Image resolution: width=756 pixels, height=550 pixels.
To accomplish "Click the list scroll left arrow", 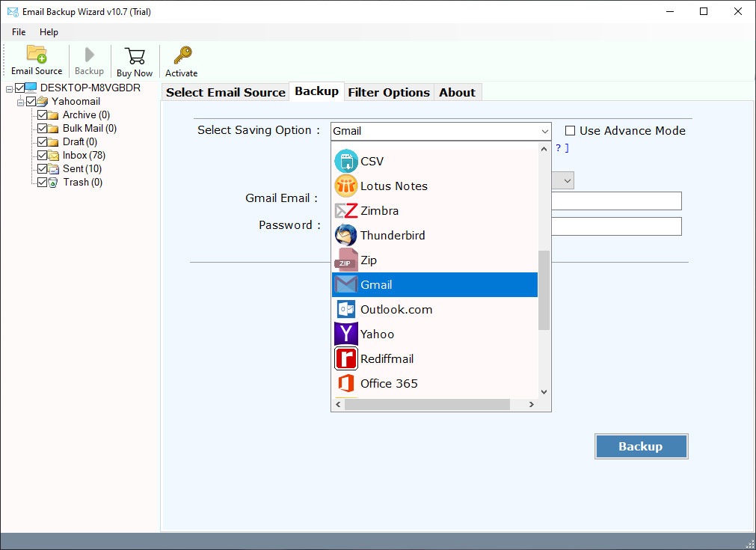I will 338,404.
